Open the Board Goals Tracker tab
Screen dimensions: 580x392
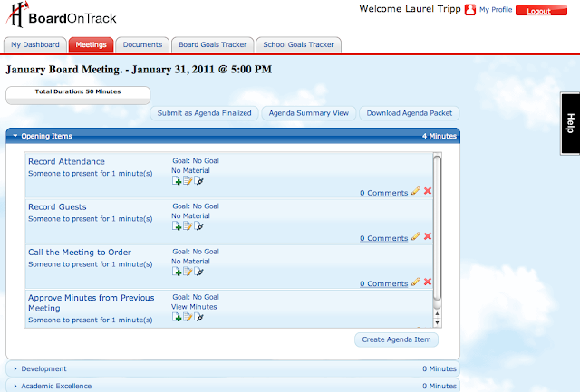(213, 44)
